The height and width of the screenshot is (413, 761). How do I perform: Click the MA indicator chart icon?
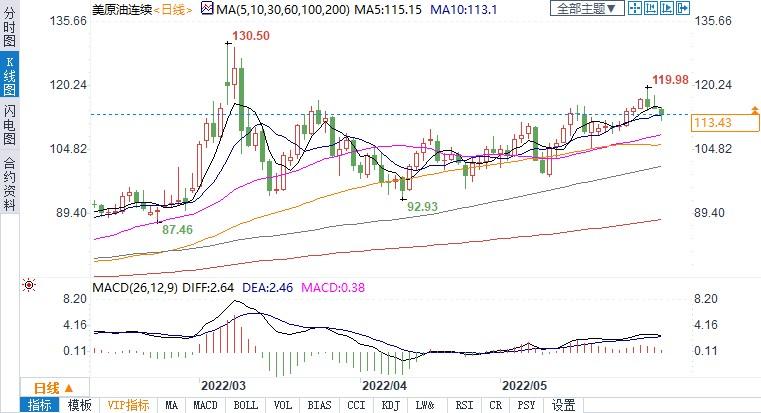tap(208, 8)
